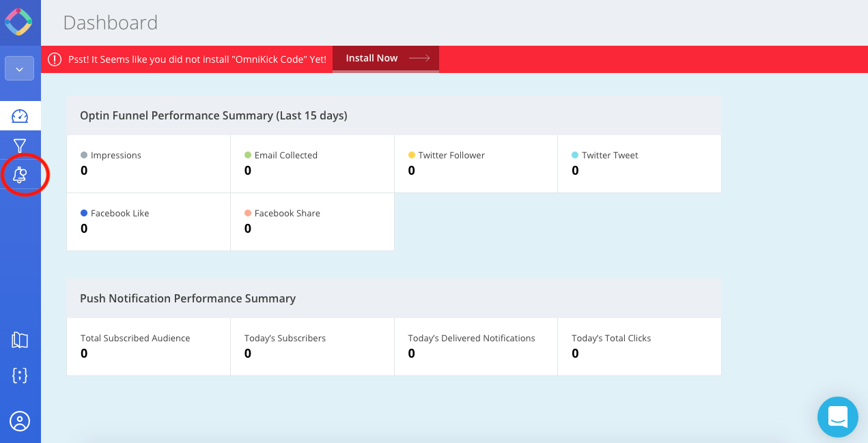Click Total Subscribed Audience card
Viewport: 868px width, 443px height.
tap(148, 346)
